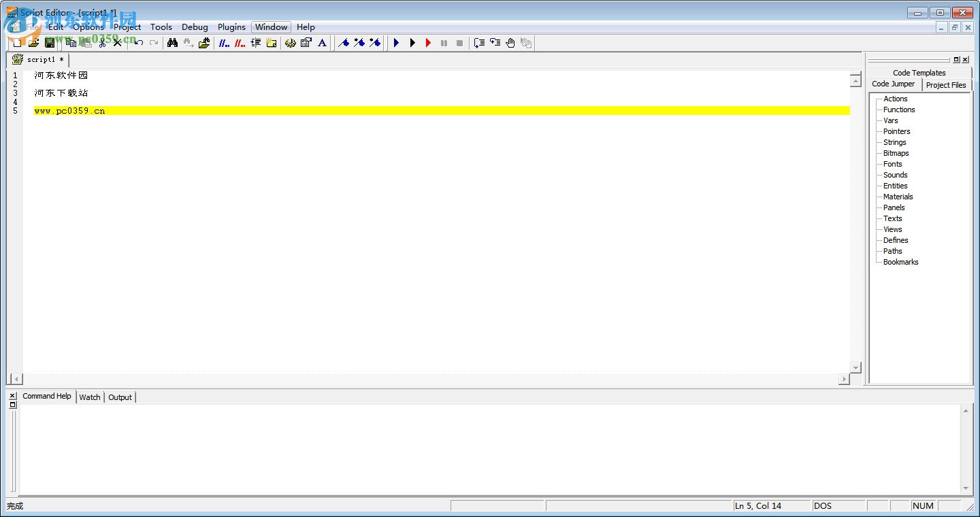Select Panels in Code Jumper tree
This screenshot has width=980, height=517.
tap(894, 207)
